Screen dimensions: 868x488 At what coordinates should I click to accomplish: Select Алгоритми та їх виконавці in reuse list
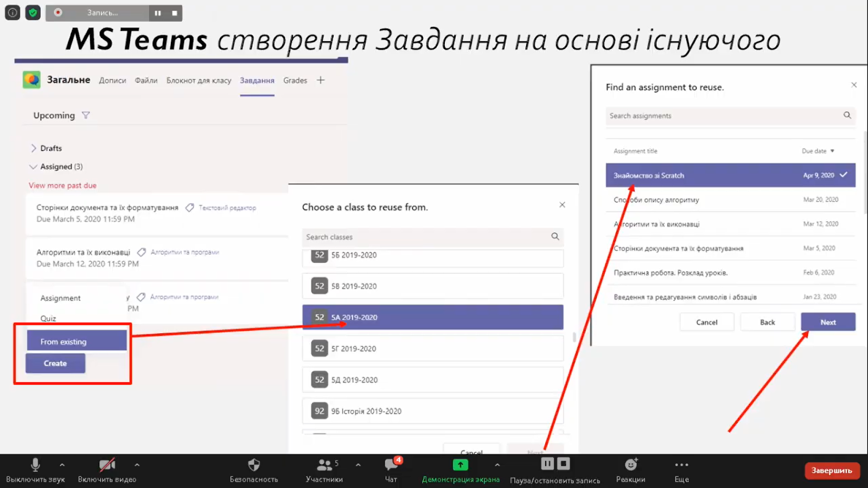coord(730,224)
